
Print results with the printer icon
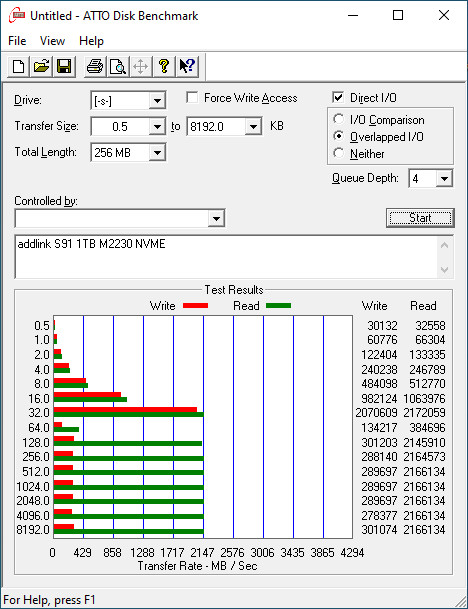click(95, 66)
